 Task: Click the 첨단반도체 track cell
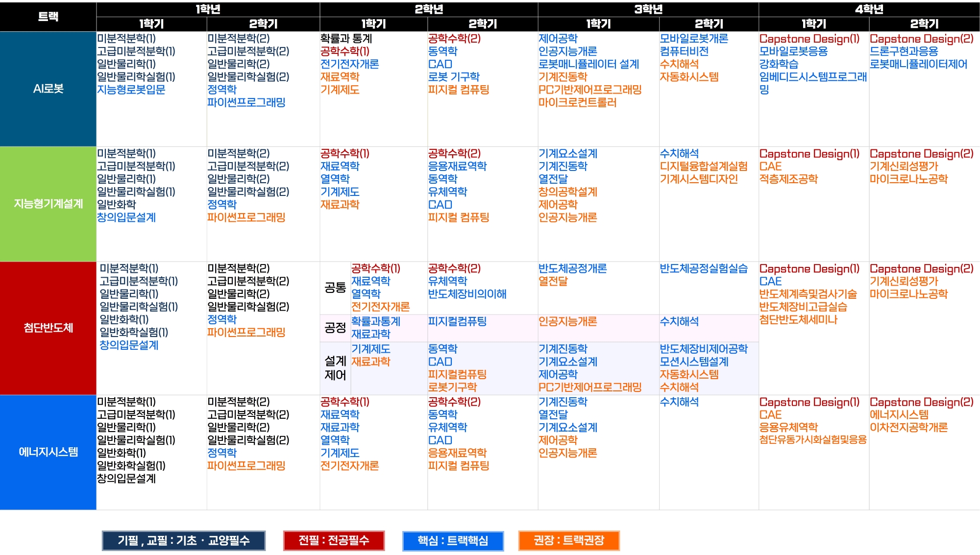click(48, 328)
